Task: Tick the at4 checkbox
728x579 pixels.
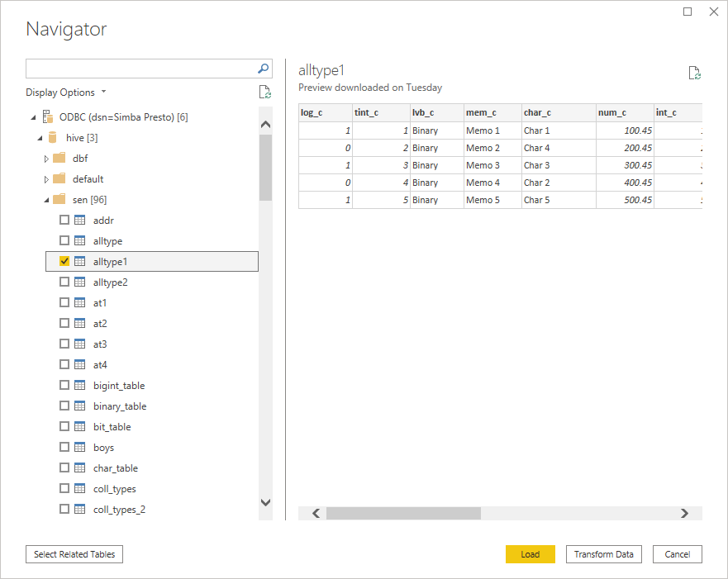Action: pos(64,364)
